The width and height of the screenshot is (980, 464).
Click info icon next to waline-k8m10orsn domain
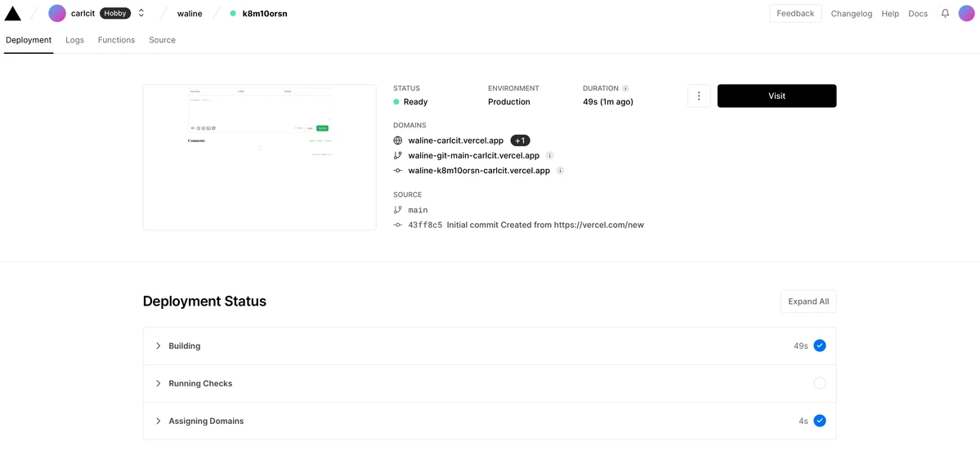click(560, 171)
